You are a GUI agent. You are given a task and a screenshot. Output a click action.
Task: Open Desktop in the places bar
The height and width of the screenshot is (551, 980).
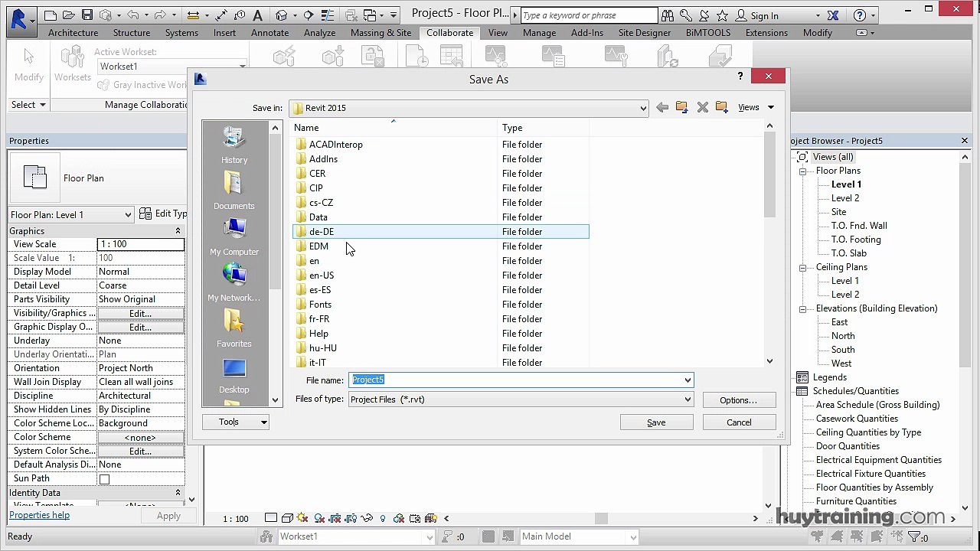pos(234,375)
